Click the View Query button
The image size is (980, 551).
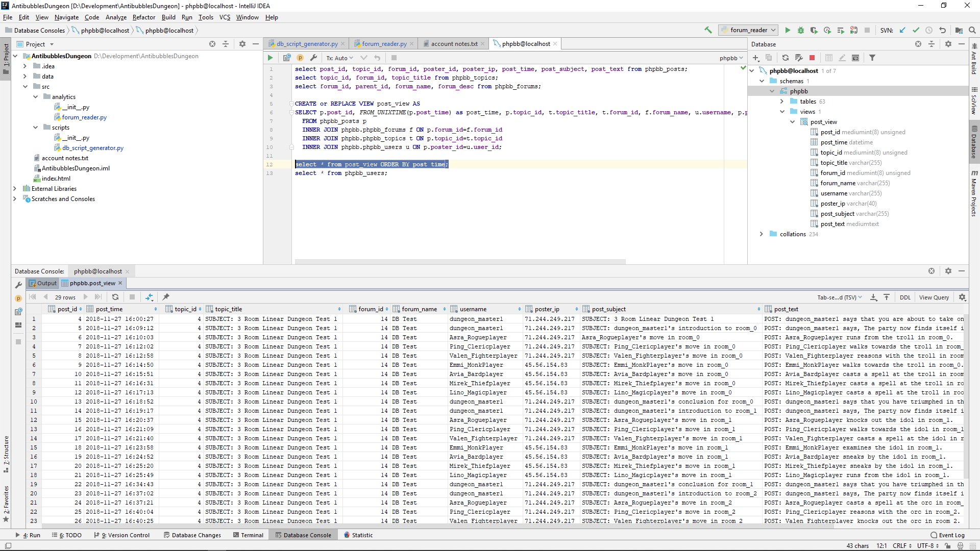pos(934,297)
